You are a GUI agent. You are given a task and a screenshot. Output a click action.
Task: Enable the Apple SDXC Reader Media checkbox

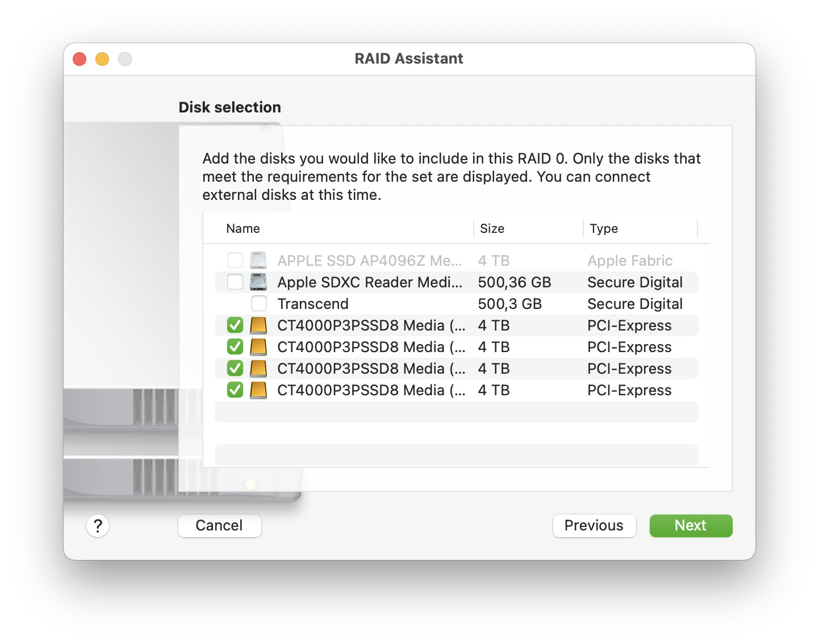(x=235, y=282)
